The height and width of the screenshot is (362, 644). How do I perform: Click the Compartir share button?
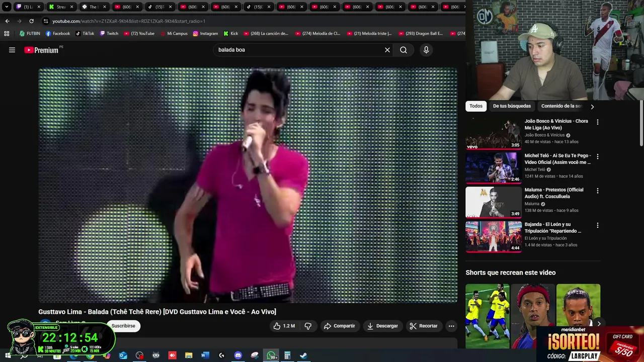coord(340,326)
